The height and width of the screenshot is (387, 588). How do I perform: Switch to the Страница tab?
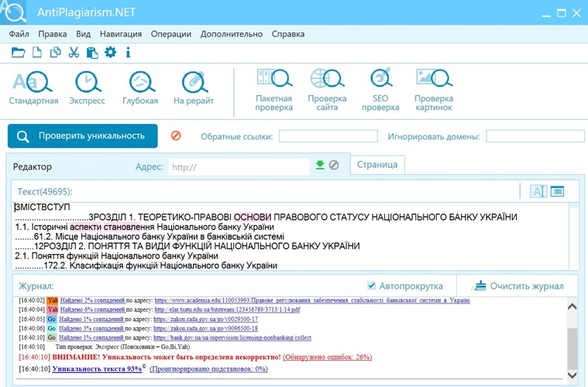pos(377,165)
